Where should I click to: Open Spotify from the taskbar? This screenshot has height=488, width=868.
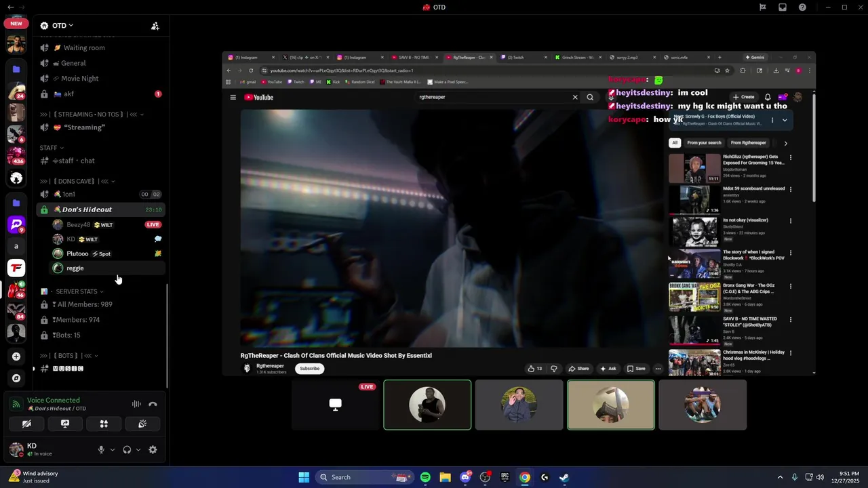(x=425, y=477)
